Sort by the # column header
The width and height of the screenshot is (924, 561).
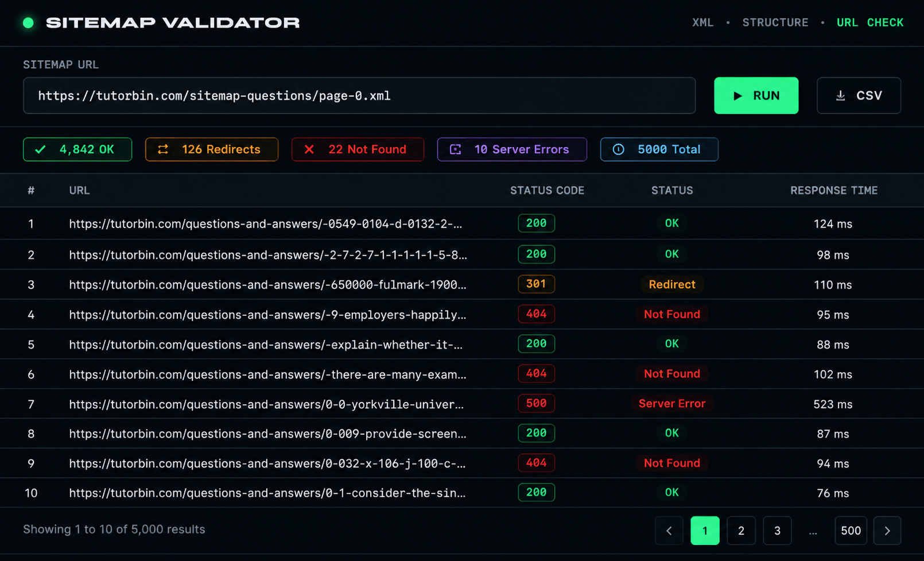click(x=31, y=190)
